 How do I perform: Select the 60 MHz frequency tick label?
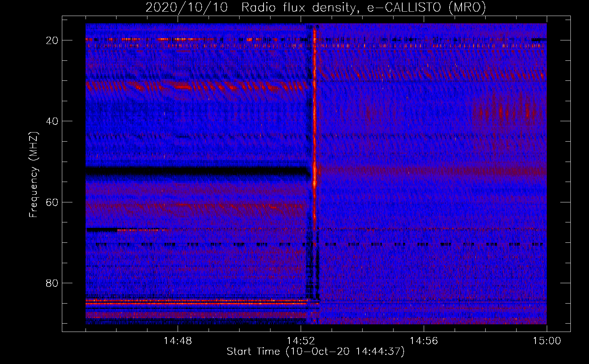tap(52, 202)
